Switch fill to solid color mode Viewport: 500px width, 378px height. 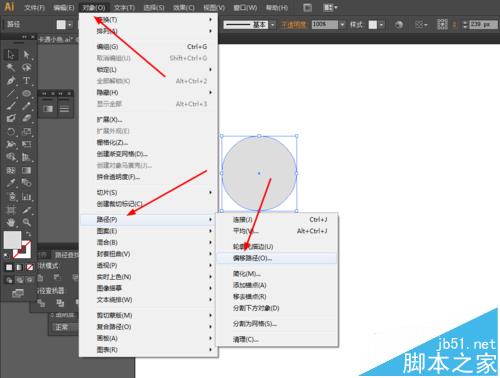[9, 267]
